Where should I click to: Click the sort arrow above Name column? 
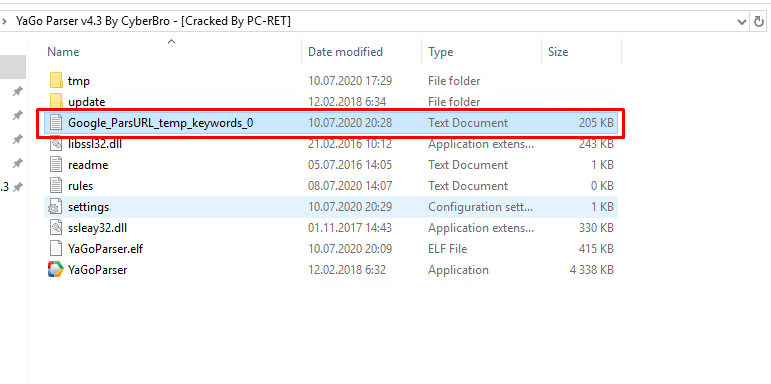[x=172, y=42]
